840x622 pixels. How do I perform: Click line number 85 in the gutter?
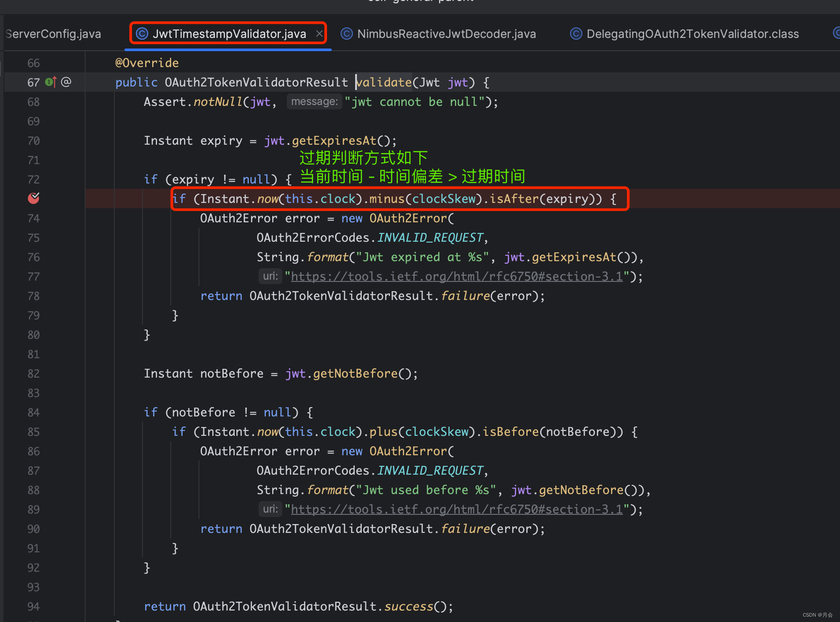point(34,432)
